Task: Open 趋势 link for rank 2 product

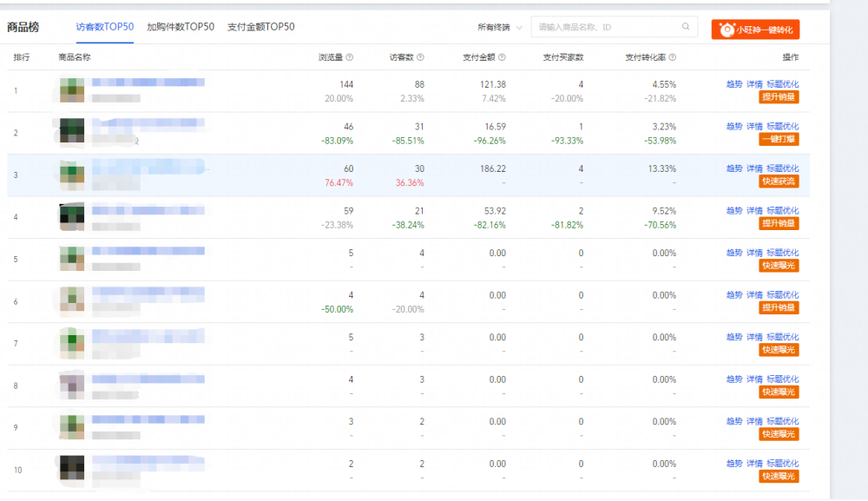Action: 734,126
